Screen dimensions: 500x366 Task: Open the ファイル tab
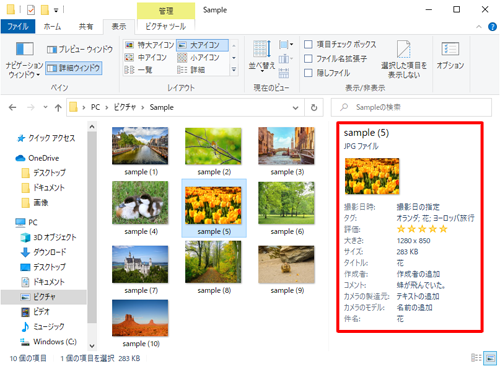(18, 26)
